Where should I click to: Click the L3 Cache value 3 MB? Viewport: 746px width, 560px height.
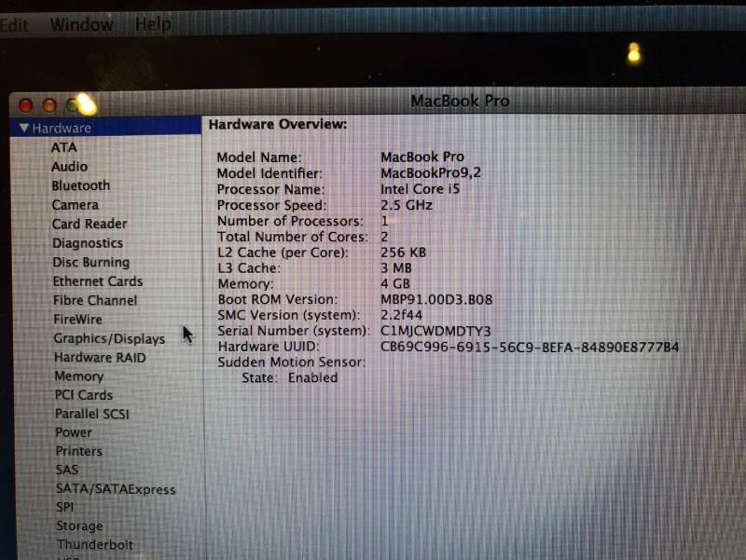pyautogui.click(x=396, y=268)
